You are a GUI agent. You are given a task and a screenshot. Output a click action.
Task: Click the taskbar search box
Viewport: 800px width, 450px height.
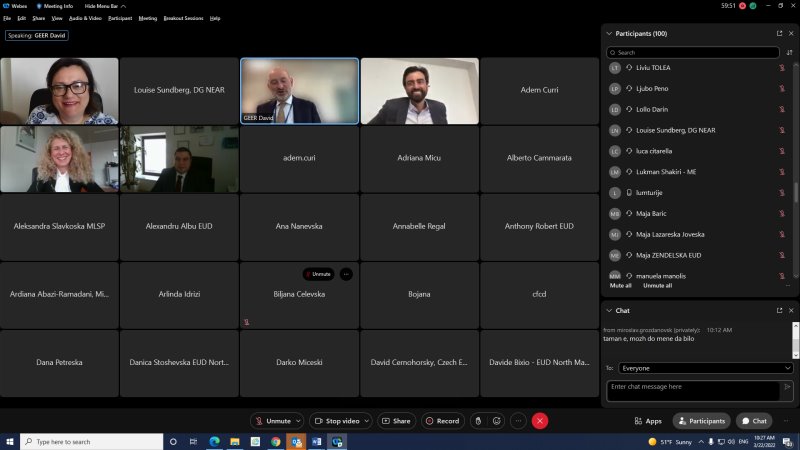tap(92, 441)
